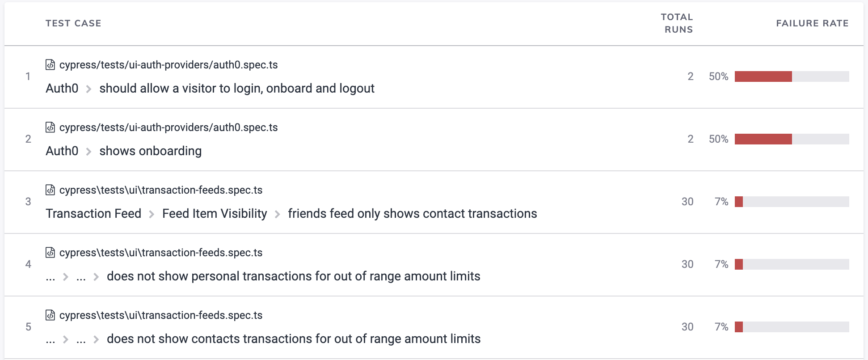
Task: Click the spec file icon for auth0.spec.ts row 1
Action: [x=50, y=64]
